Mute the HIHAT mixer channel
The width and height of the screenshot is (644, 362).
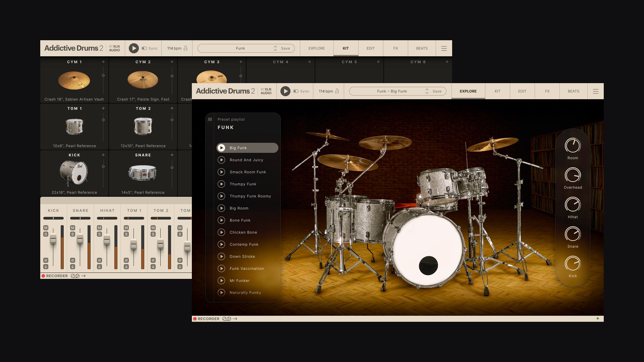pyautogui.click(x=99, y=228)
